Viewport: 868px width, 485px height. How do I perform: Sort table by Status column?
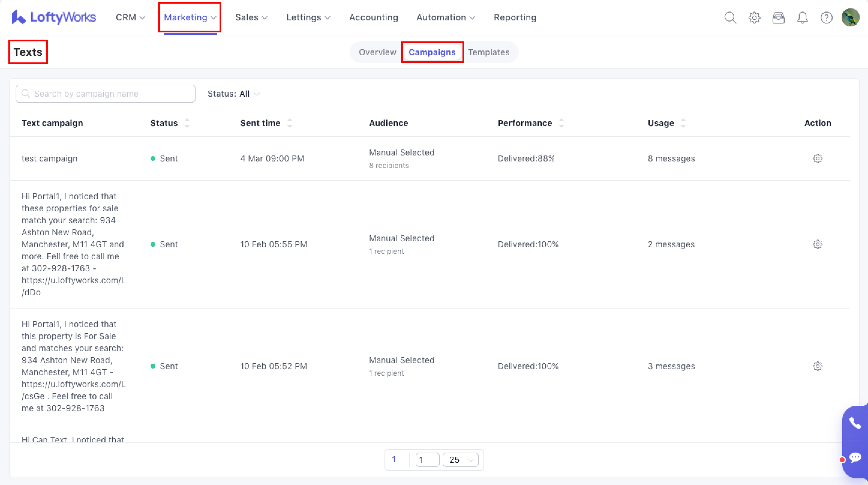coord(187,123)
